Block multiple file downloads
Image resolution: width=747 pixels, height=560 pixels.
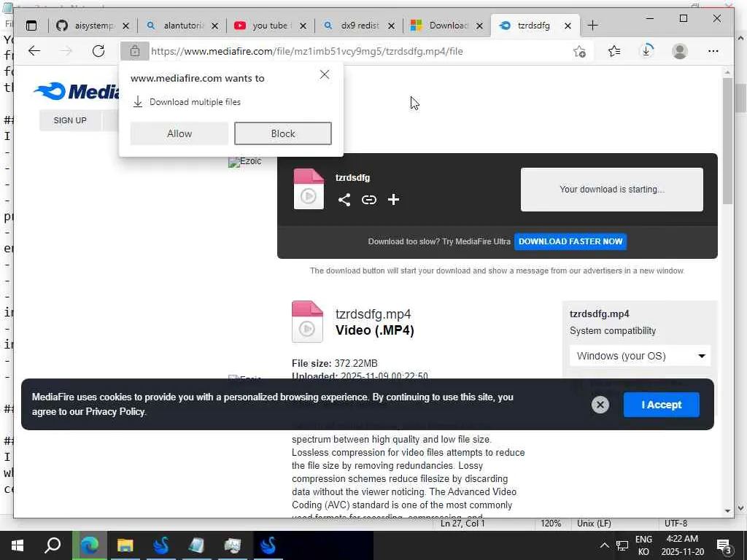(x=283, y=133)
